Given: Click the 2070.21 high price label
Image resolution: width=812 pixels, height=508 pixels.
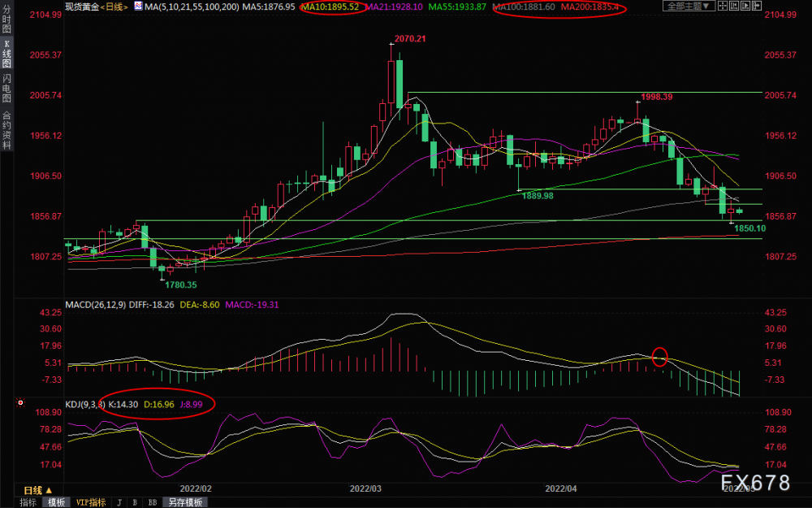Looking at the screenshot, I should click(410, 39).
